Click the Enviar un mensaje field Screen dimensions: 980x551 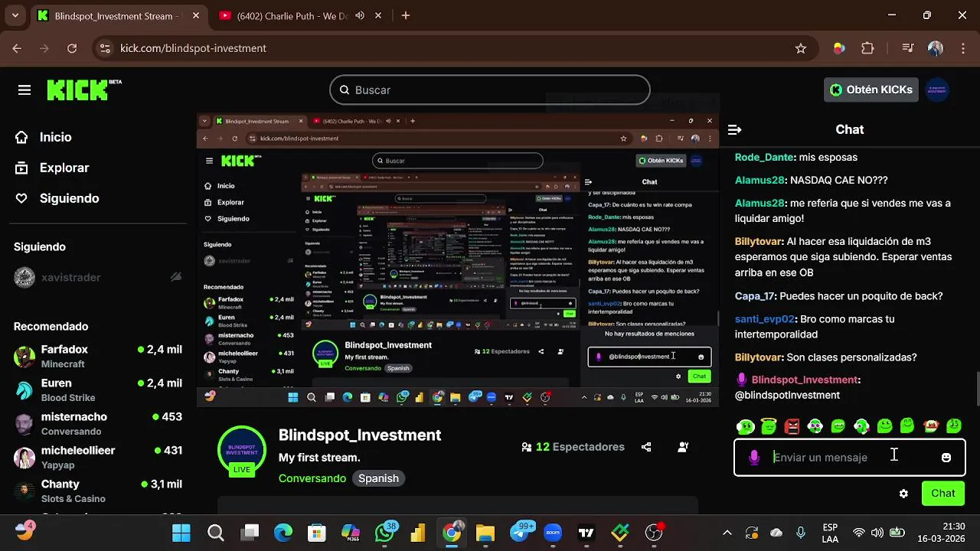(849, 458)
